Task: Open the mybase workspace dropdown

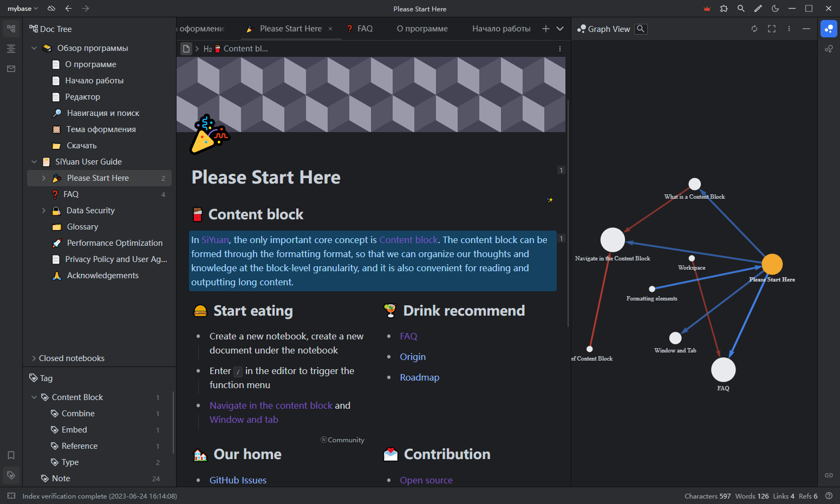Action: click(23, 9)
